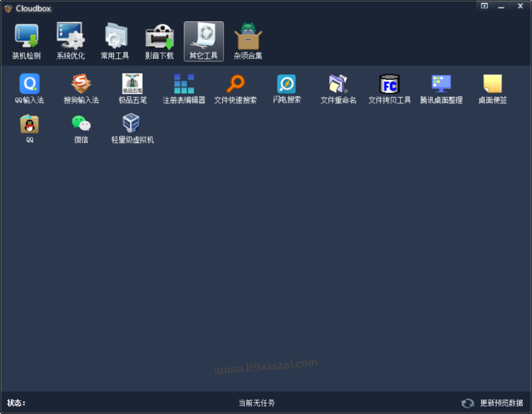Image resolution: width=532 pixels, height=414 pixels.
Task: Minimize the Cloudbox window
Action: pos(501,6)
